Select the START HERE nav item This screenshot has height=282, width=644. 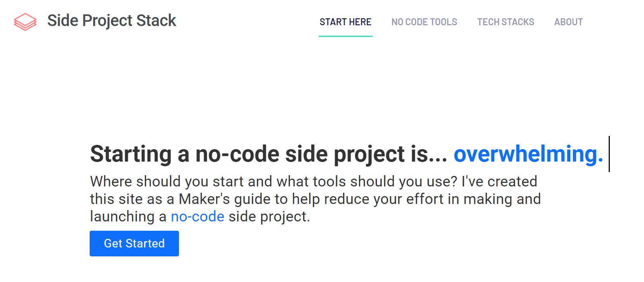pos(345,22)
